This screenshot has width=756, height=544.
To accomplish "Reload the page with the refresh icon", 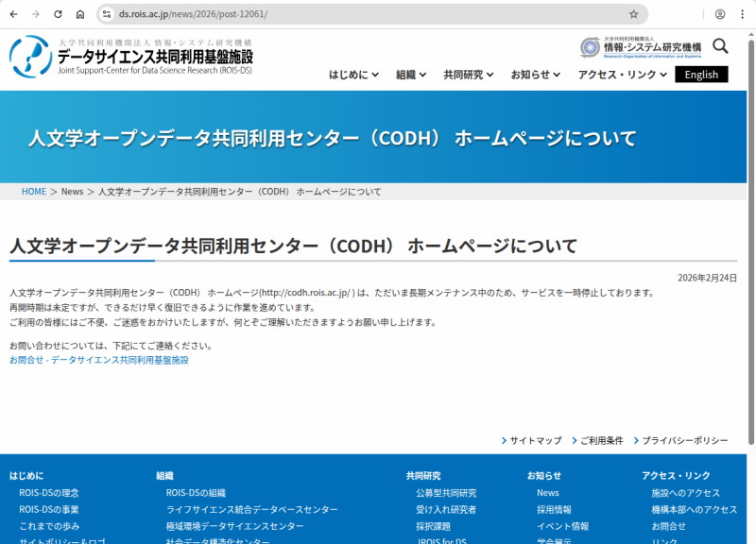I will coord(59,14).
